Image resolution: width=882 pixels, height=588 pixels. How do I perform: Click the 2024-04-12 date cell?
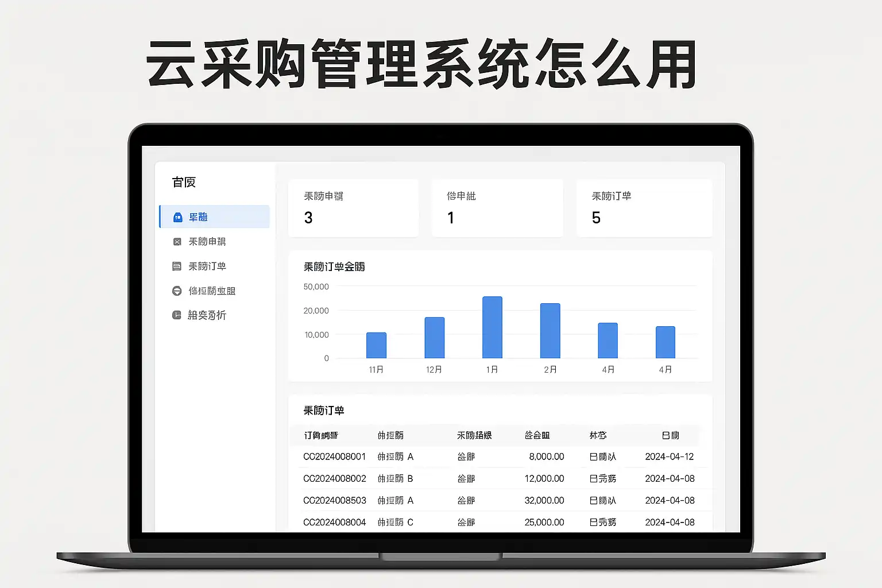pyautogui.click(x=669, y=457)
